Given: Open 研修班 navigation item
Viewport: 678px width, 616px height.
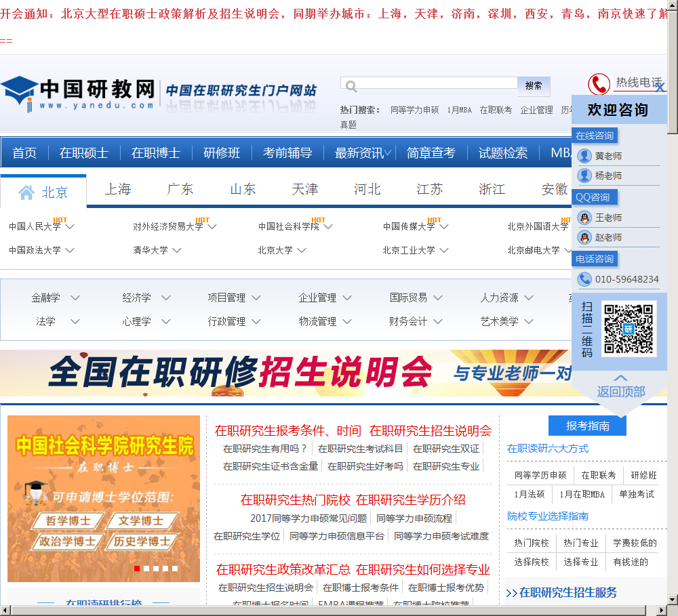Looking at the screenshot, I should pos(222,152).
